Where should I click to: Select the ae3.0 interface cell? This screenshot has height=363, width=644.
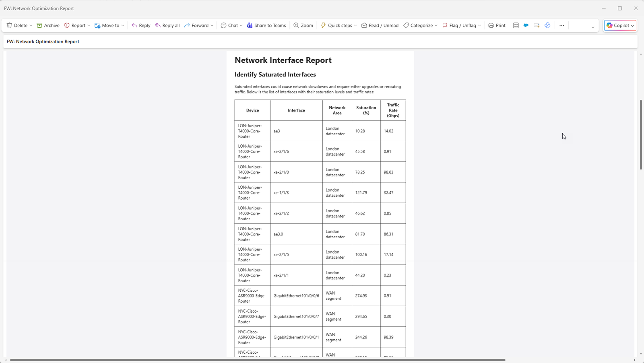pos(296,234)
